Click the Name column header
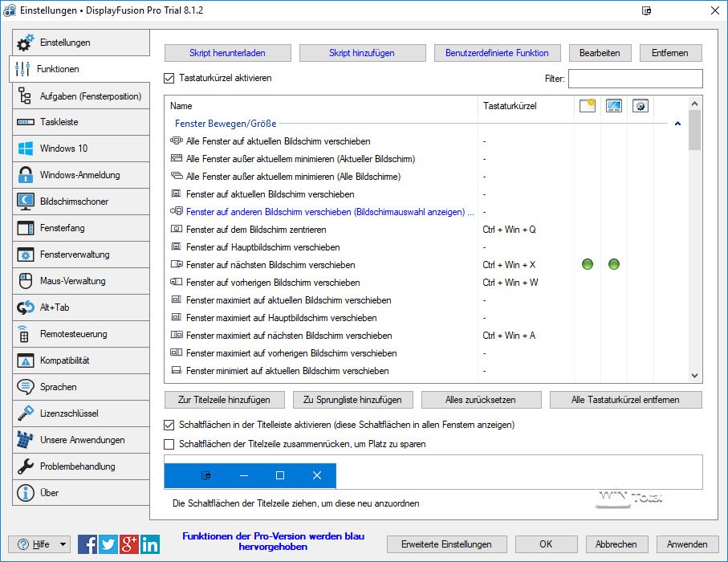Image resolution: width=728 pixels, height=562 pixels. (321, 106)
